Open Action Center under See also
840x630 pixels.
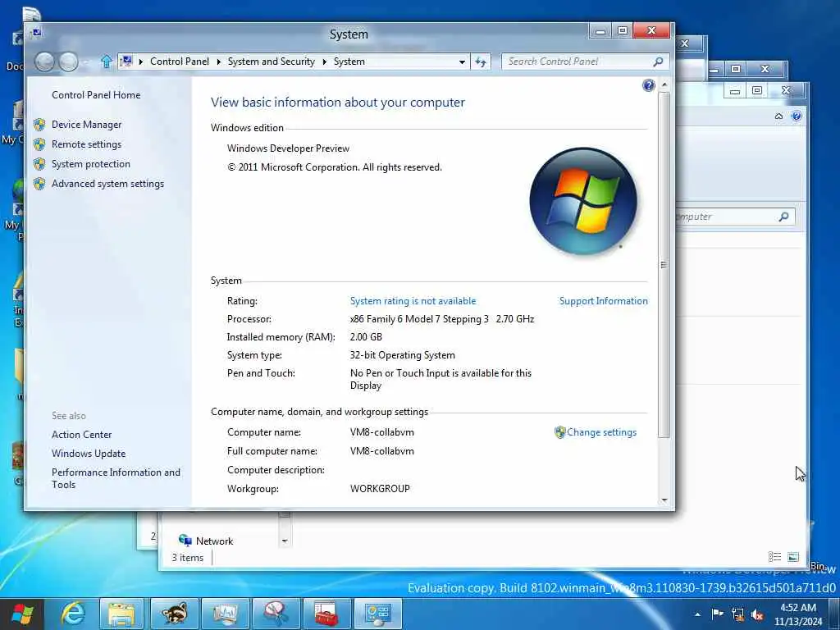[x=81, y=435]
